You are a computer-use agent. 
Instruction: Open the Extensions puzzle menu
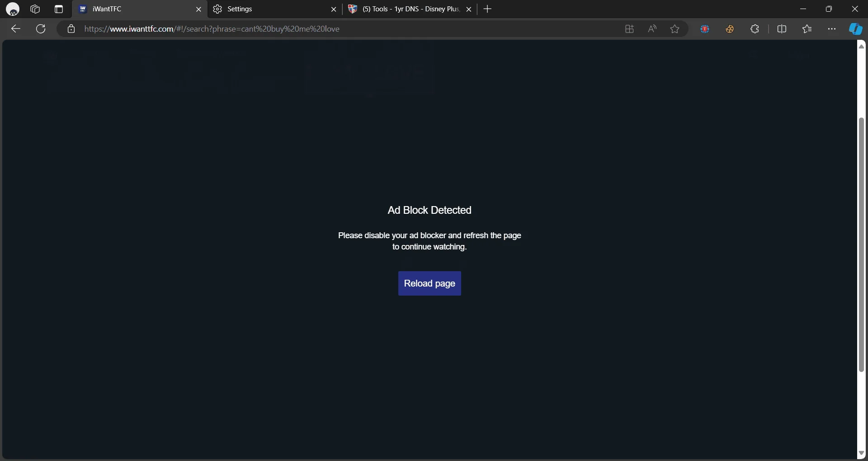(755, 29)
